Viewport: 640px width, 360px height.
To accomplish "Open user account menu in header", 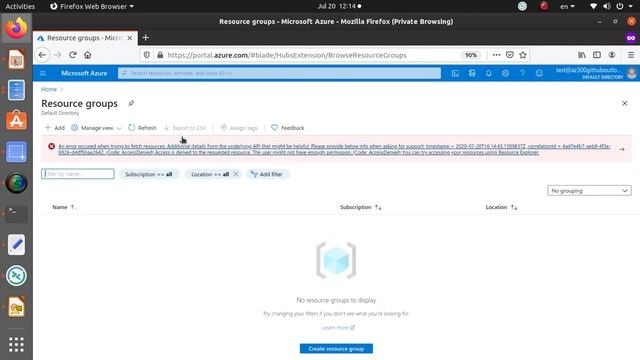I will tap(596, 73).
